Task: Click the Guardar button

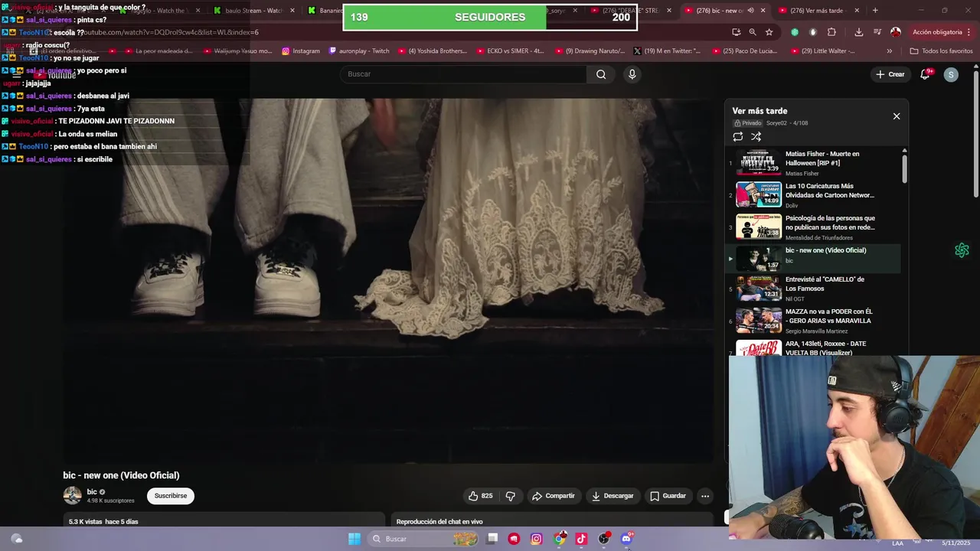Action: [x=668, y=496]
